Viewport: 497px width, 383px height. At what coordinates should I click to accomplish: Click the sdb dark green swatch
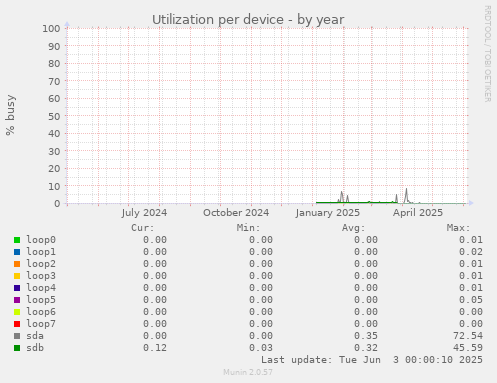click(x=17, y=348)
